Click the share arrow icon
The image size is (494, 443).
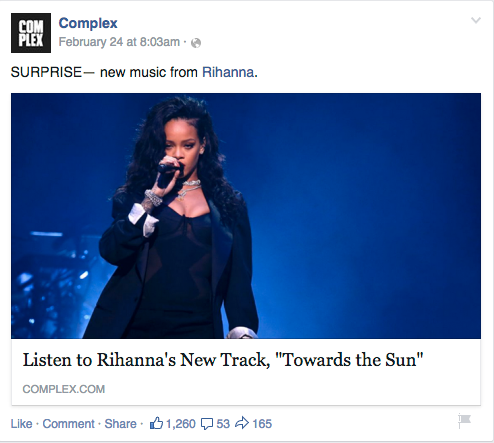(242, 423)
